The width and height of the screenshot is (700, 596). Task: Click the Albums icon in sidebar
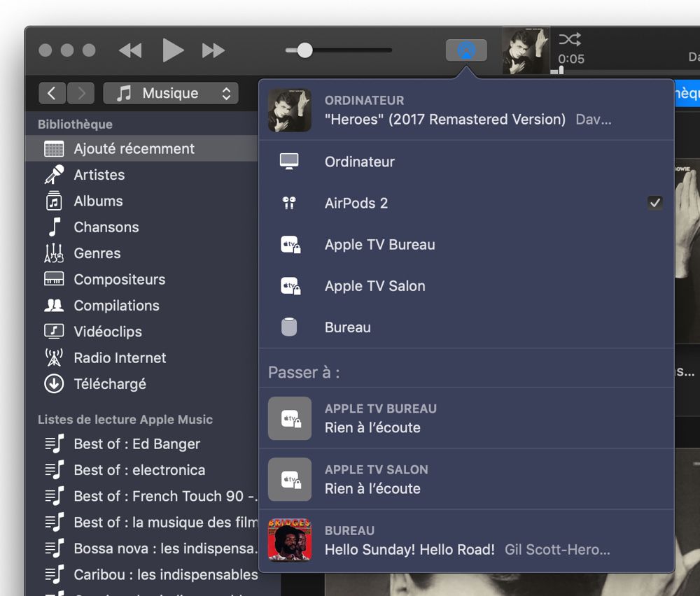click(54, 201)
